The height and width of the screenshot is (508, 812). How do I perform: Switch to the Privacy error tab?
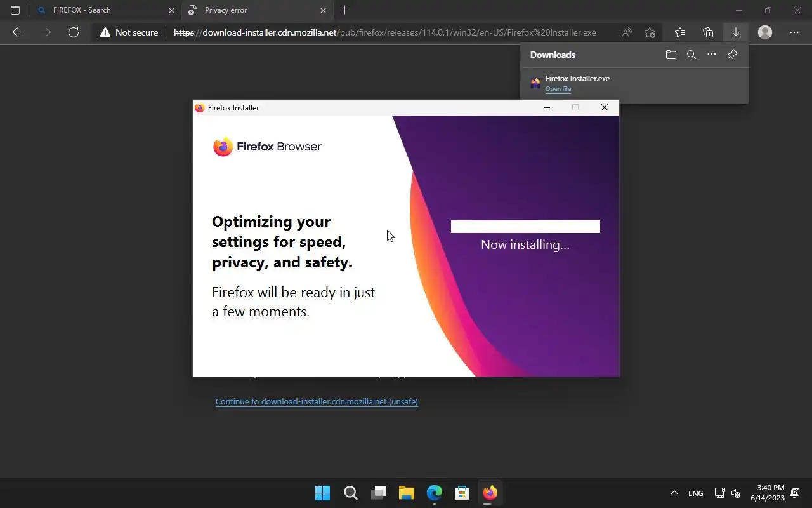point(257,10)
